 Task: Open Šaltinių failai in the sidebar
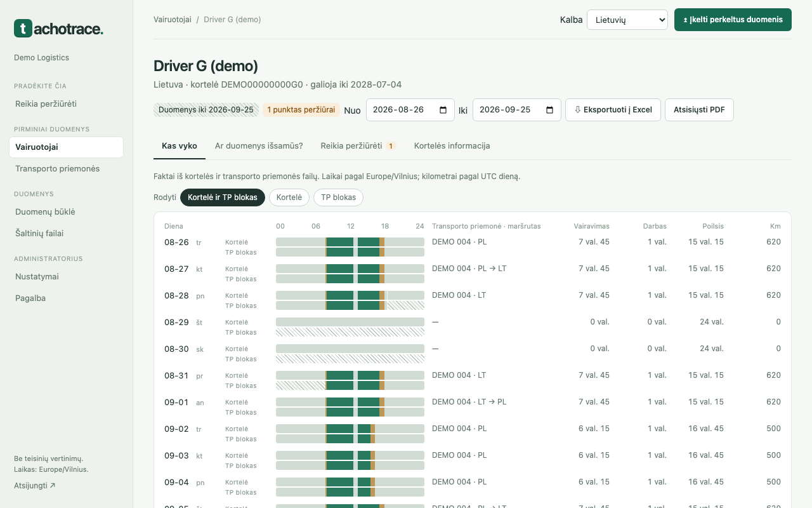pyautogui.click(x=66, y=234)
